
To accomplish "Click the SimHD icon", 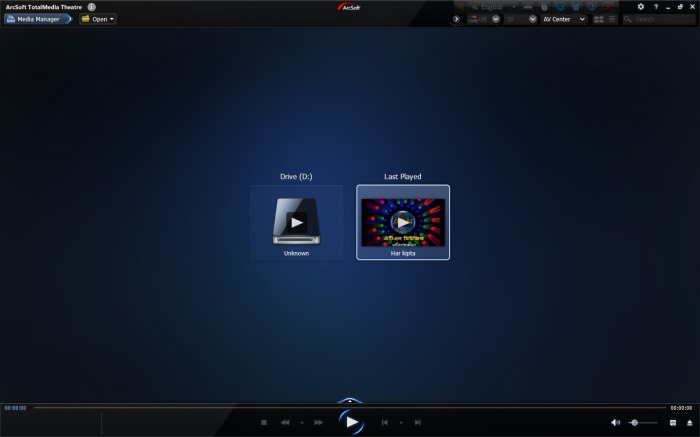I will tap(472, 19).
